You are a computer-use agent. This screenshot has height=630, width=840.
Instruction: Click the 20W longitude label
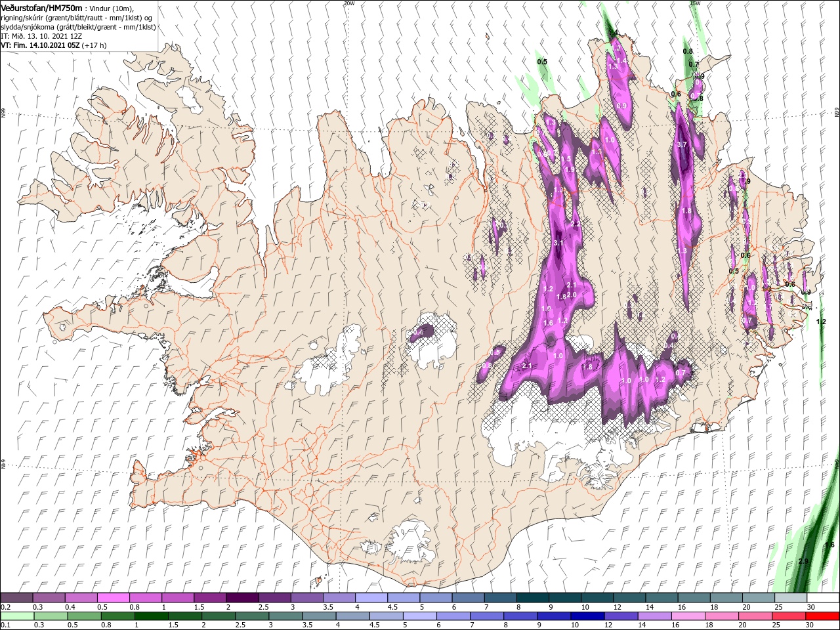[x=349, y=3]
